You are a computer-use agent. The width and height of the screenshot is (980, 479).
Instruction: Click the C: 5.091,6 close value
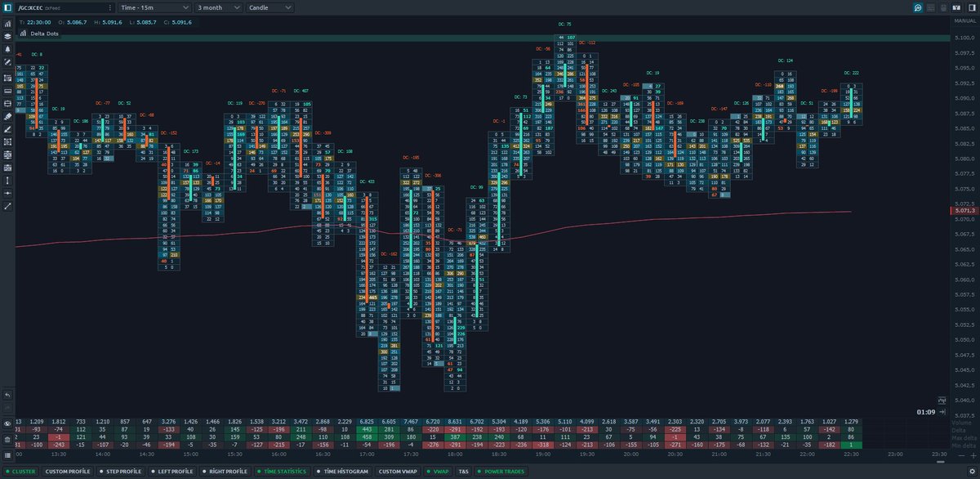(179, 22)
